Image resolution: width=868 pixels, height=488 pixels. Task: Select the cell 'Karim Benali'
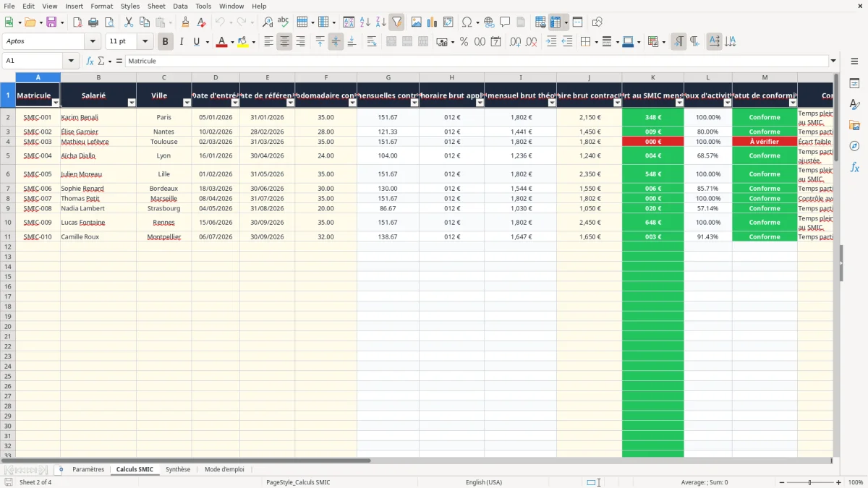[98, 117]
